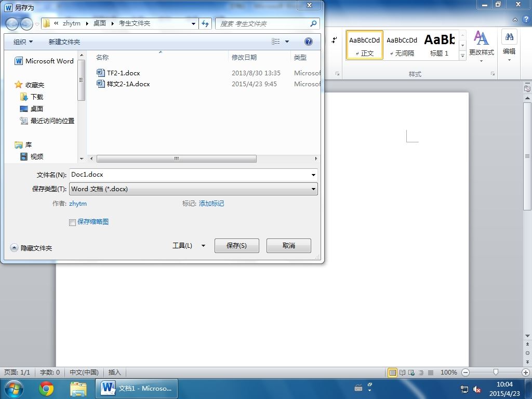532x399 pixels.
Task: Click 收藏夹 in navigation pane
Action: tap(30, 85)
